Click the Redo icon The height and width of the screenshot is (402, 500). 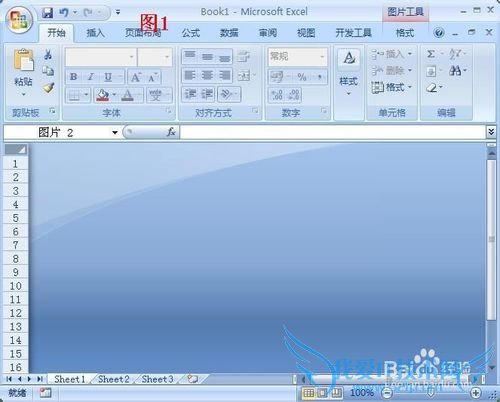click(x=88, y=13)
